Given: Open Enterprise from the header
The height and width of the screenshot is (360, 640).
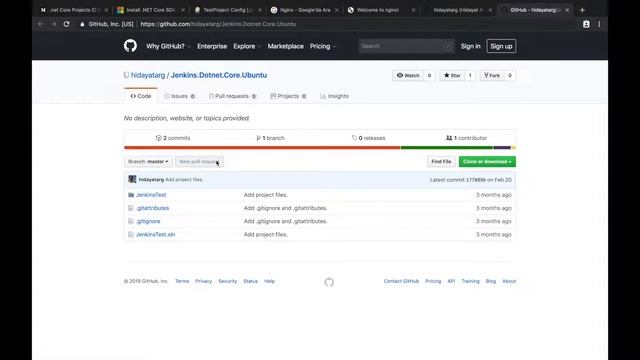Looking at the screenshot, I should [x=212, y=46].
